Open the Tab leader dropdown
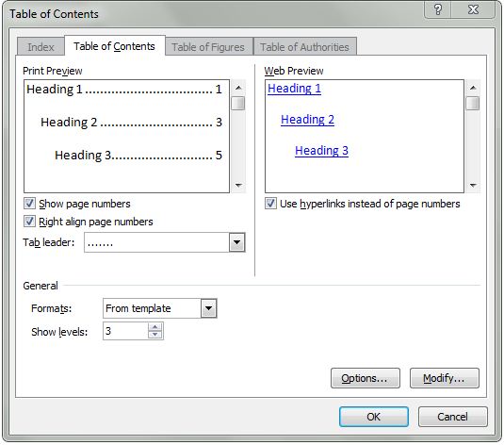 (236, 242)
